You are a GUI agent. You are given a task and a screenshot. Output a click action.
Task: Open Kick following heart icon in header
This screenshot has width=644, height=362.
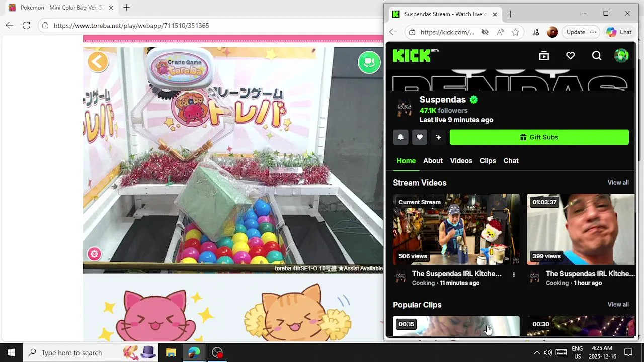click(570, 56)
